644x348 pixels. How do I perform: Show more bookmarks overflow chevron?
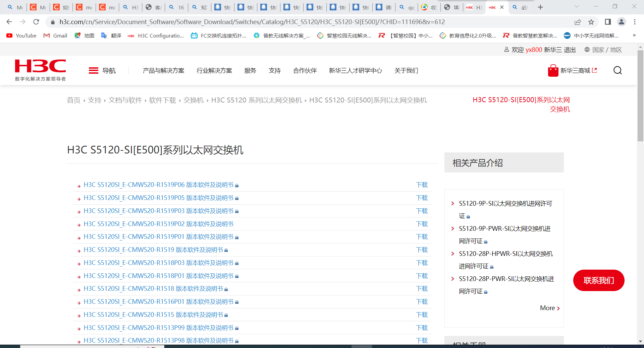634,36
